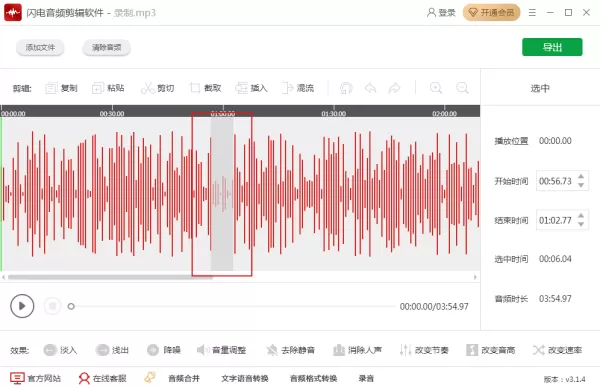The height and width of the screenshot is (388, 600).
Task: Click the 00:30.00 mark on timeline ruler
Action: tap(112, 114)
